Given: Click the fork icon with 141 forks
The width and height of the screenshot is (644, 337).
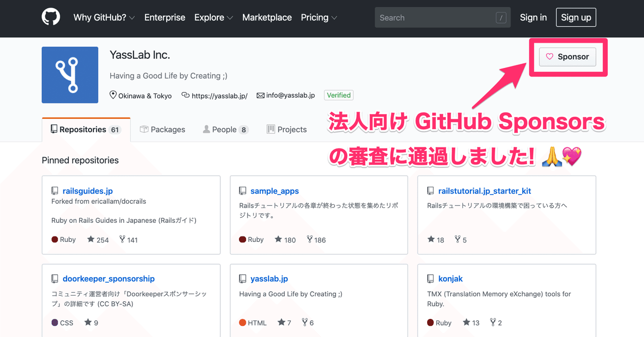Looking at the screenshot, I should tap(122, 239).
